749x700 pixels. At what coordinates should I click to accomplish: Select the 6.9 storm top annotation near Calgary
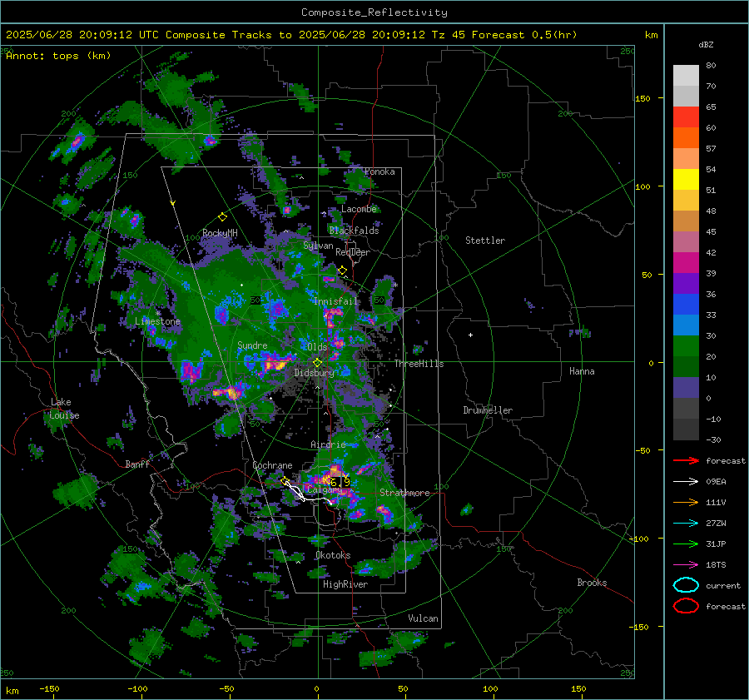340,482
